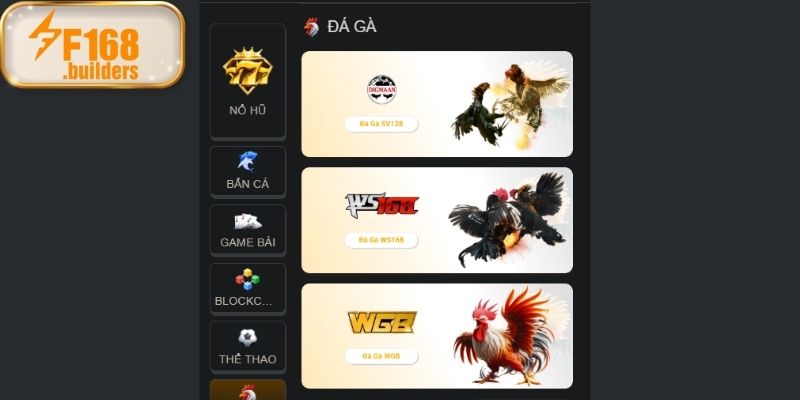Open the Nổ Hũ category
Viewport: 800px width, 400px height.
click(247, 110)
